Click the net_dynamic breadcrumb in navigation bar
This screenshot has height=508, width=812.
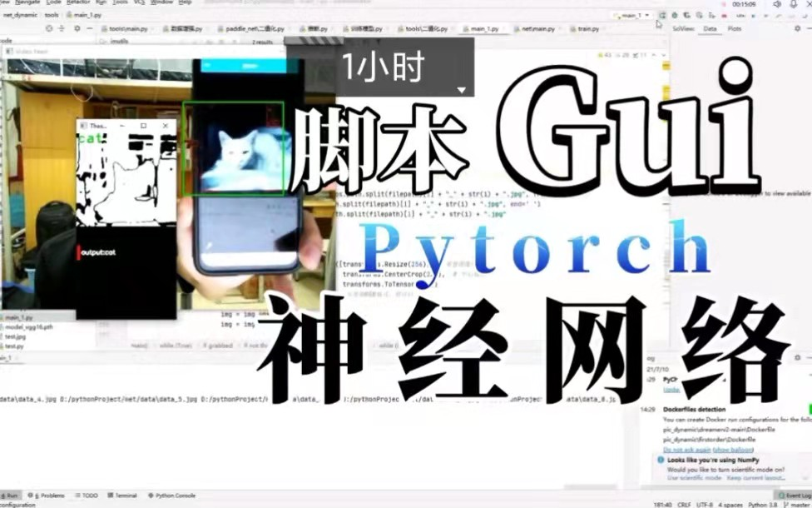pyautogui.click(x=20, y=15)
